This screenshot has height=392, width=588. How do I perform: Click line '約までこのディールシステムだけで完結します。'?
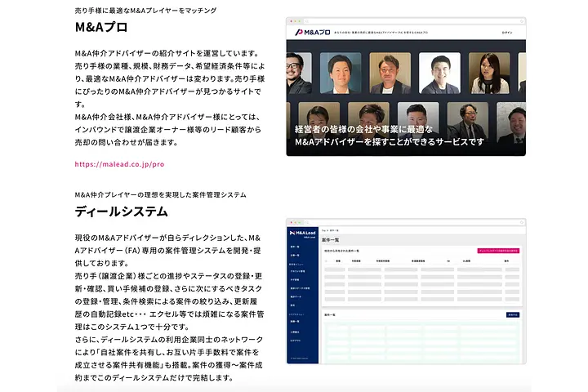[x=154, y=378]
